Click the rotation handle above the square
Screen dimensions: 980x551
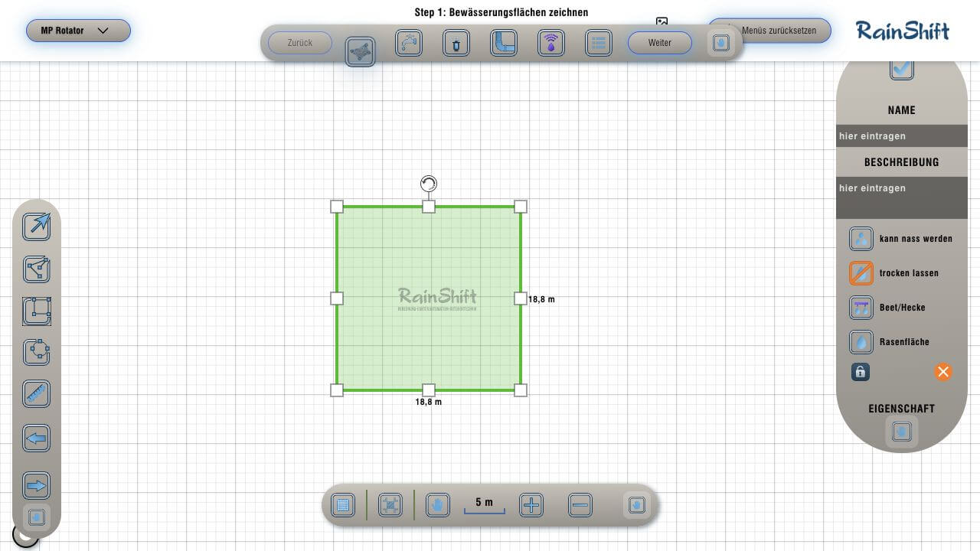pyautogui.click(x=429, y=184)
